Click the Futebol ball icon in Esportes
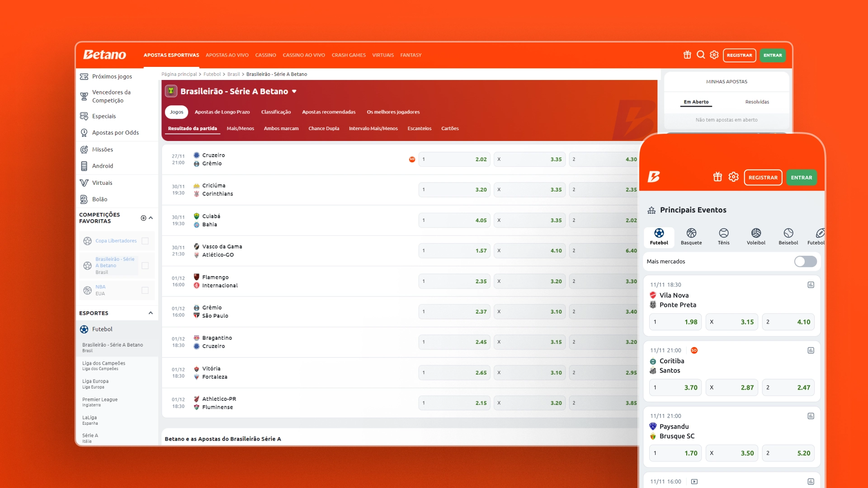 point(84,329)
